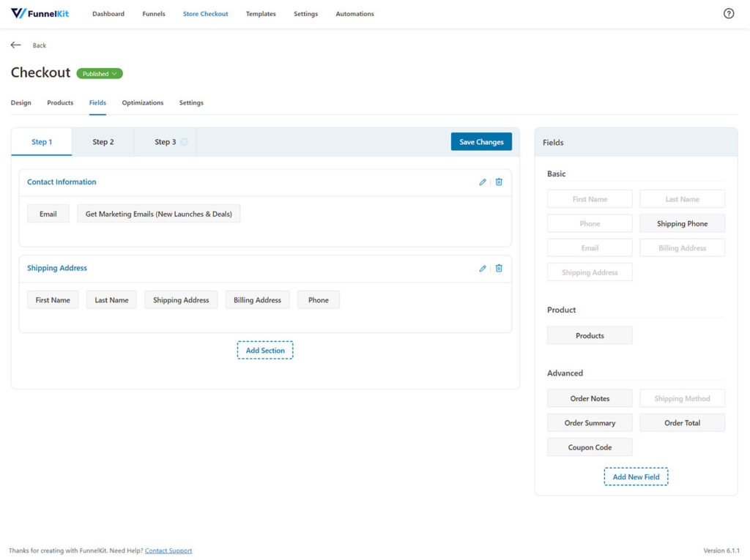Click the greyed Billing Address field in Basic
This screenshot has width=750, height=560.
click(682, 247)
